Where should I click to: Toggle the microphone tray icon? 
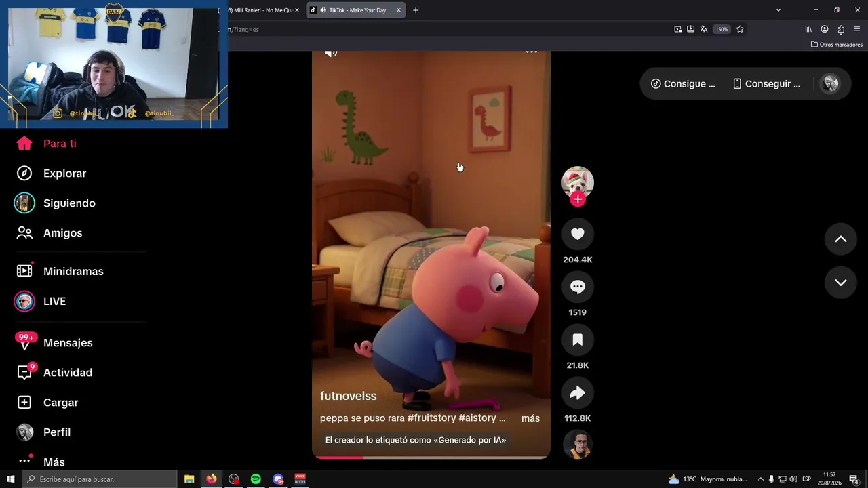pyautogui.click(x=771, y=479)
